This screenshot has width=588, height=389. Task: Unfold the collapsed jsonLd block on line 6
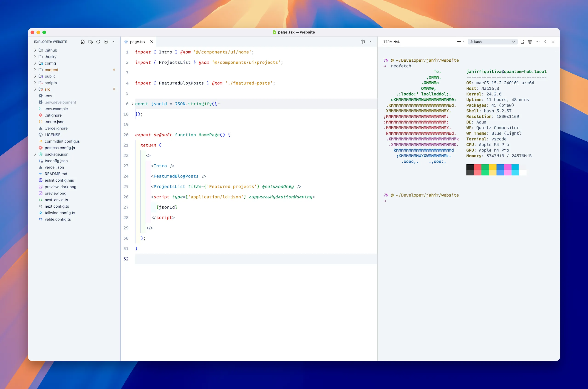pyautogui.click(x=132, y=104)
